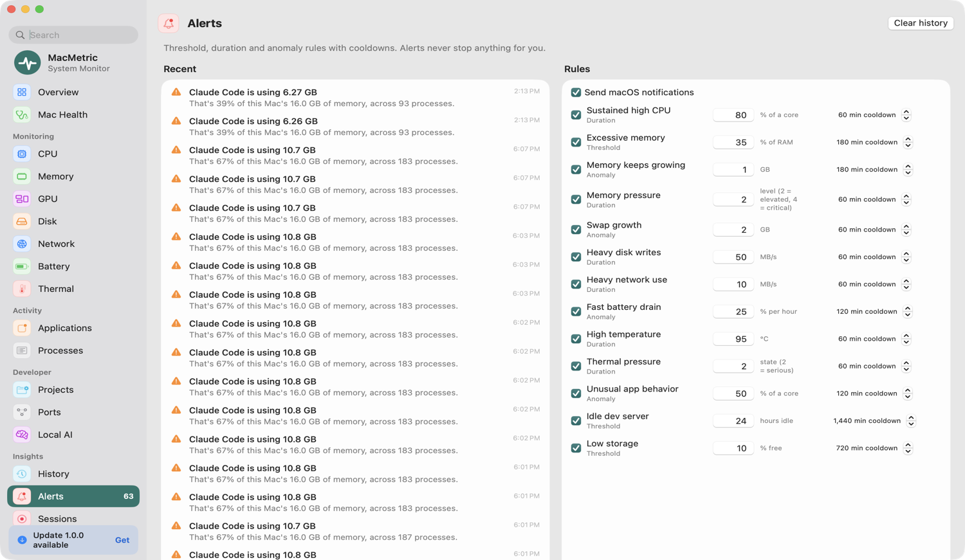Toggle the Unusual app behavior rule

tap(576, 393)
